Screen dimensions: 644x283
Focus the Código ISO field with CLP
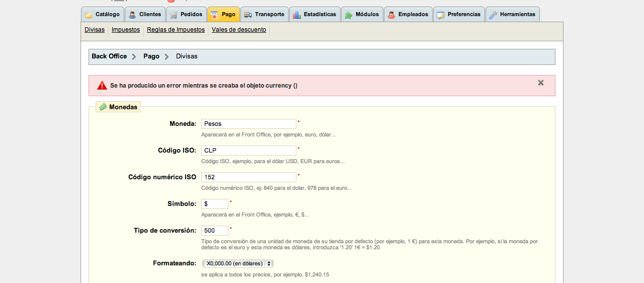tap(249, 151)
